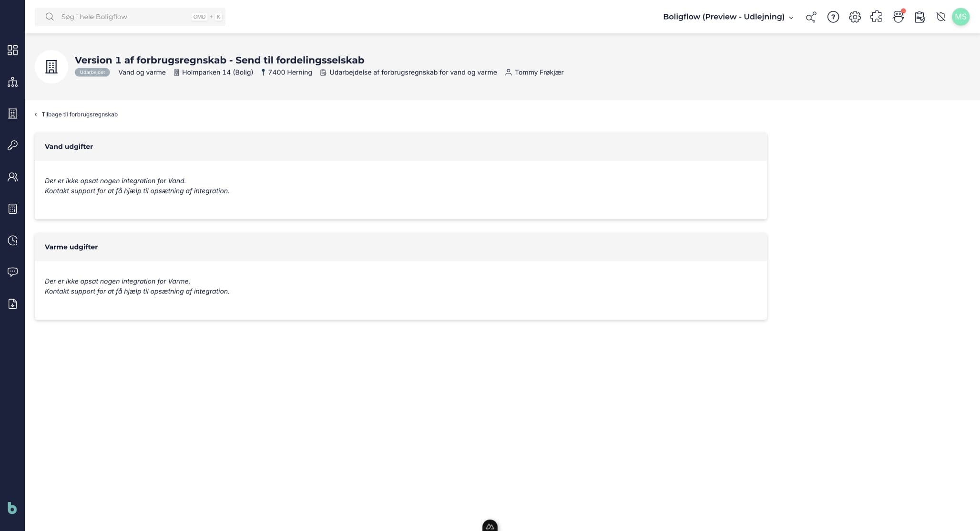Focus the Søg i hele Boligflow search field

130,17
